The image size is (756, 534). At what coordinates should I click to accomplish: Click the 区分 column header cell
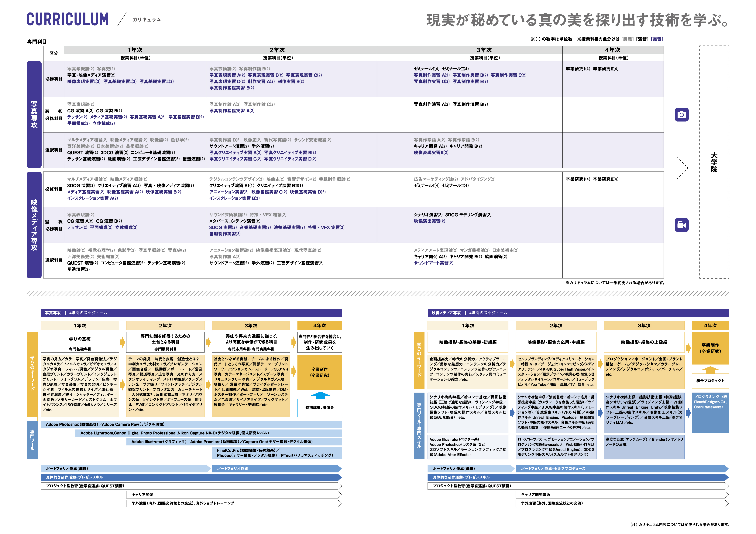click(54, 53)
